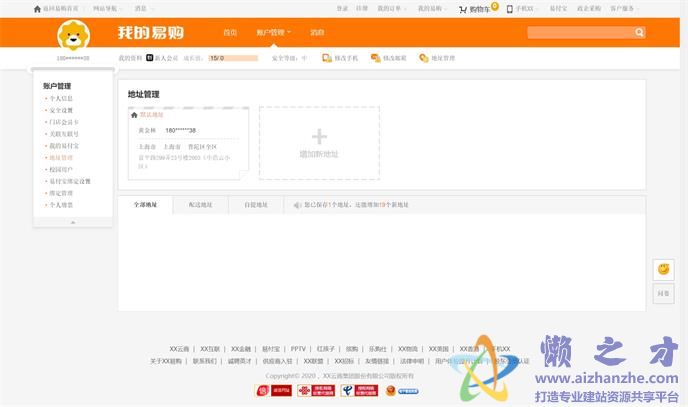Click the search magnifier icon

(x=640, y=33)
